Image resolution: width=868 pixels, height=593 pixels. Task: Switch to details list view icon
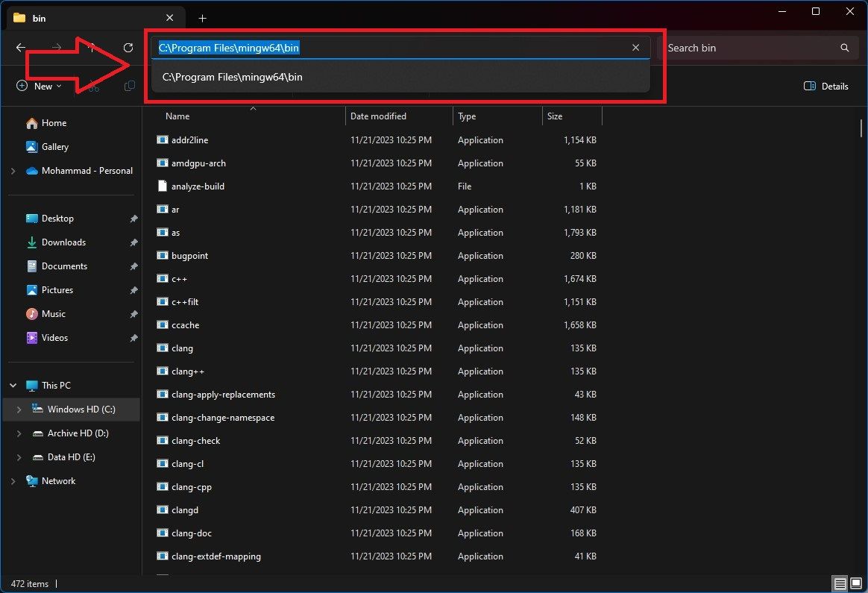click(840, 583)
